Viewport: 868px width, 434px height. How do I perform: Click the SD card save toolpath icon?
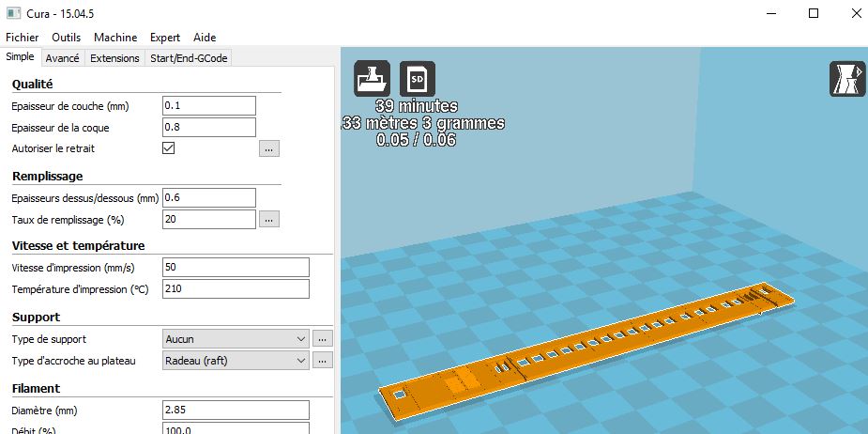[x=418, y=79]
